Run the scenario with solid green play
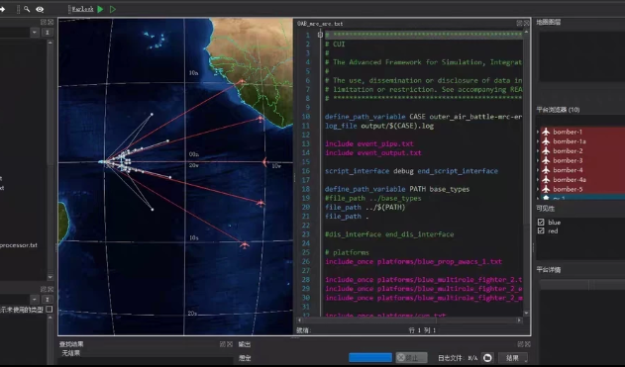 [x=100, y=9]
